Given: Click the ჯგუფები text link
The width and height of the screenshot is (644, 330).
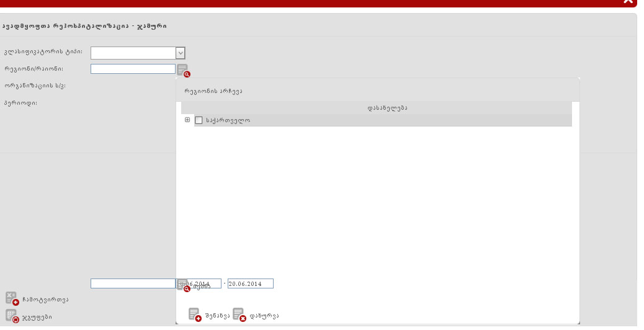Looking at the screenshot, I should pos(37,317).
